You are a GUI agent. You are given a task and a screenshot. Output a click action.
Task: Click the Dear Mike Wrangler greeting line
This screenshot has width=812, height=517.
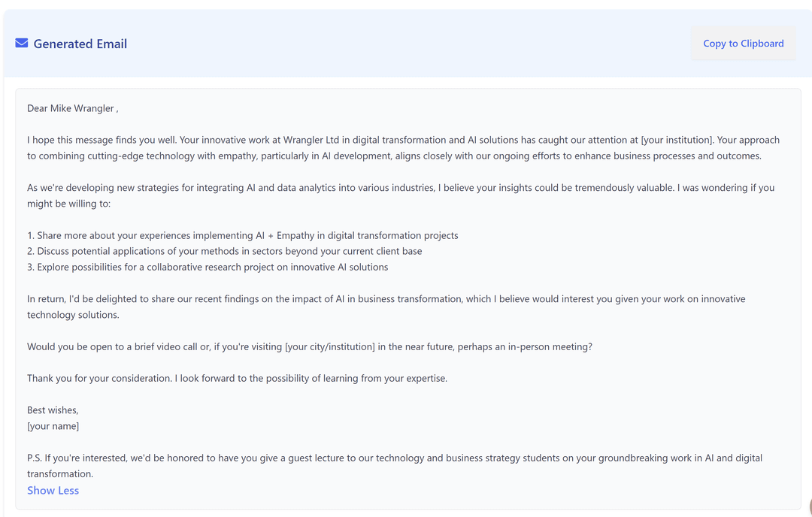71,108
